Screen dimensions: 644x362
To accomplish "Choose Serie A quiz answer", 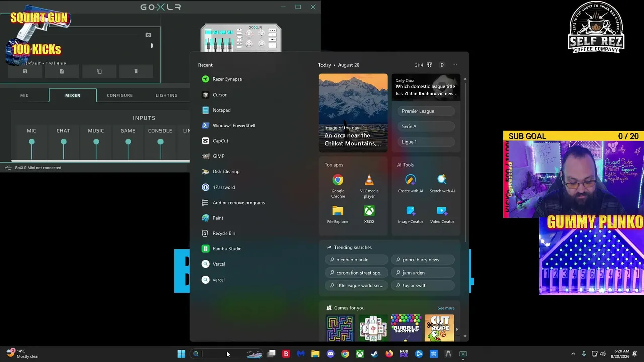I will click(426, 126).
